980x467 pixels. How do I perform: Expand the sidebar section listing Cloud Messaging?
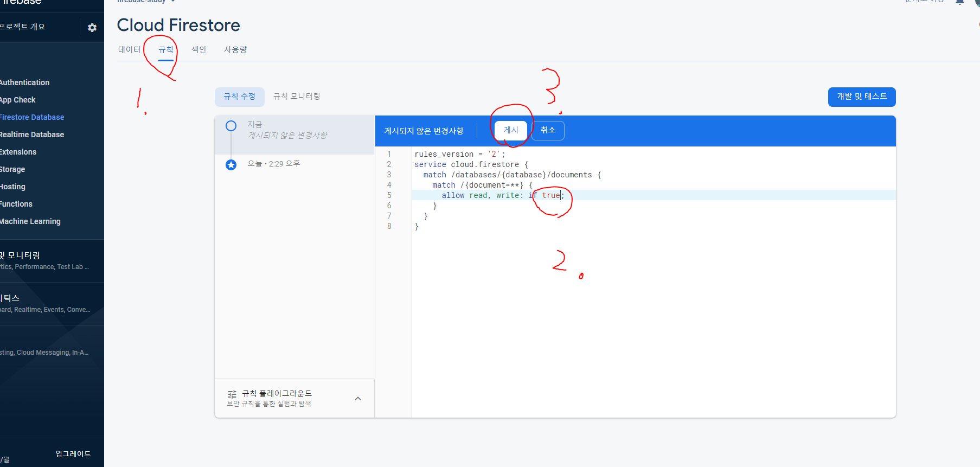(x=52, y=347)
